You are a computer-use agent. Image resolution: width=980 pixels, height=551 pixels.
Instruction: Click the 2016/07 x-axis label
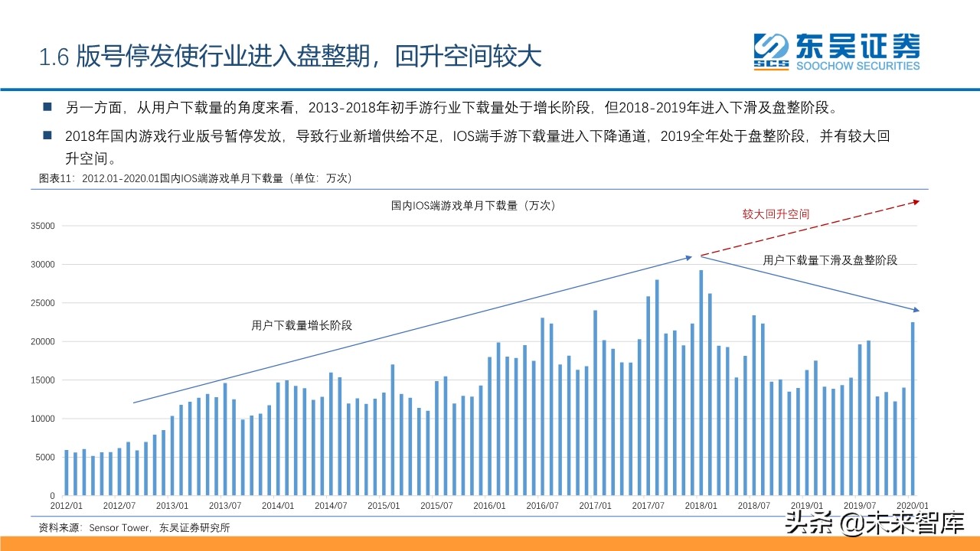coord(542,506)
